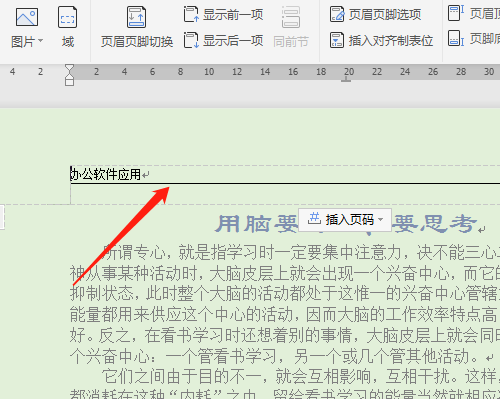Click the footer bottom distance icon
The height and width of the screenshot is (399, 500).
tap(456, 38)
